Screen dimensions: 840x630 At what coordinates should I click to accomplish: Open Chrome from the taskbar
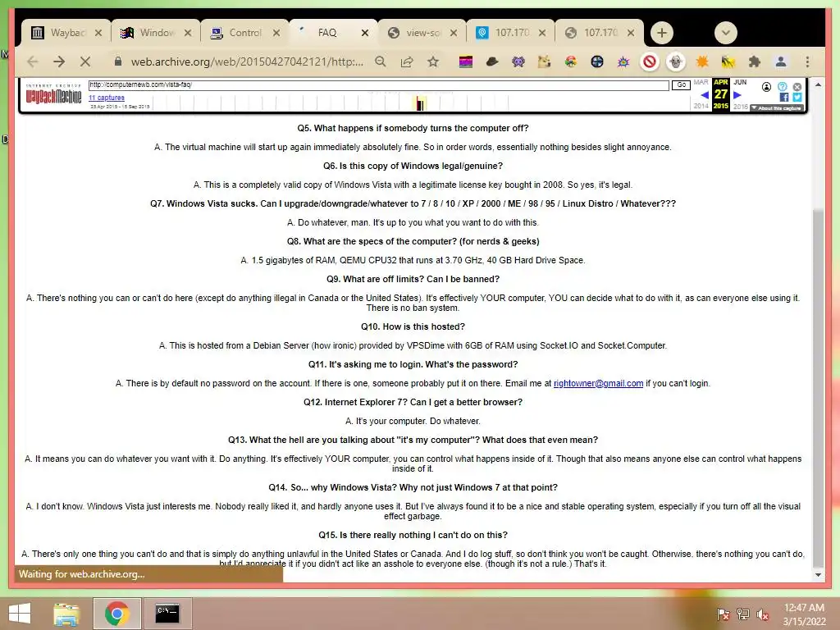click(x=116, y=614)
